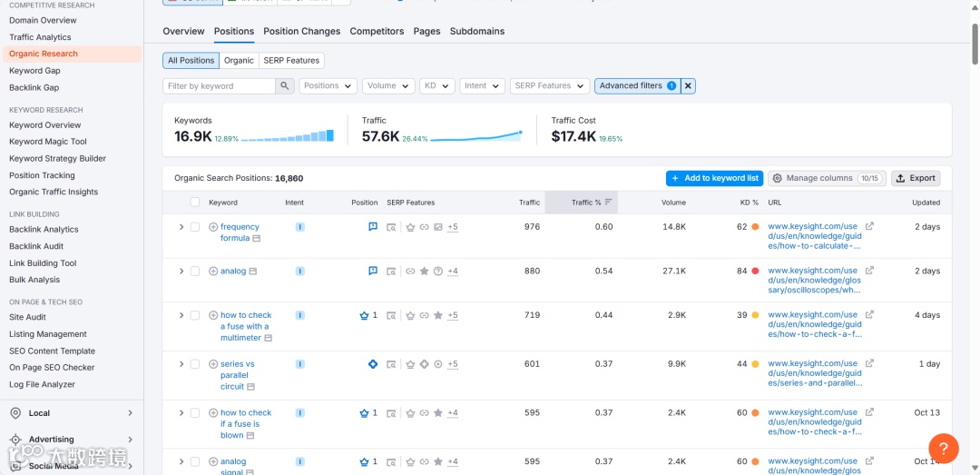Check the 'analog signal' row checkbox
The image size is (980, 475).
195,462
